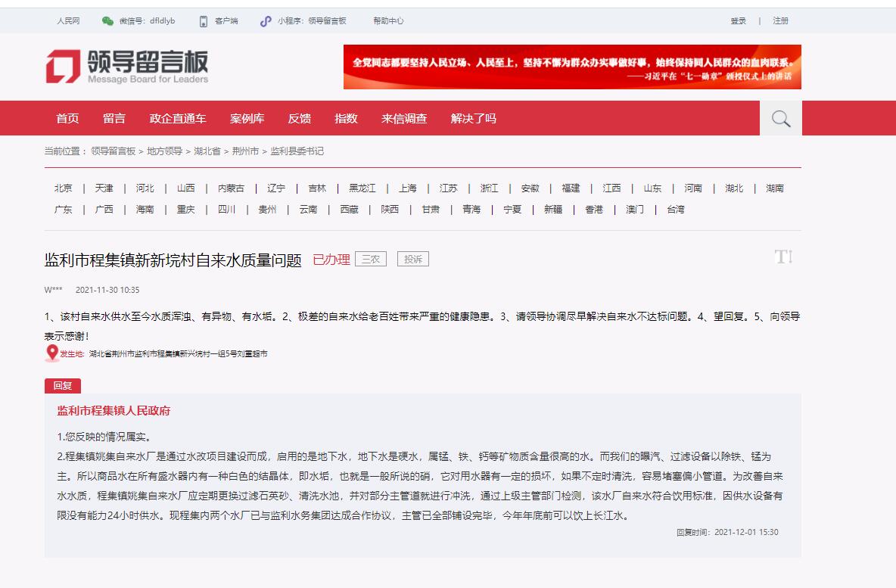Open the 首页 navigation tab
The width and height of the screenshot is (896, 588).
click(x=67, y=119)
